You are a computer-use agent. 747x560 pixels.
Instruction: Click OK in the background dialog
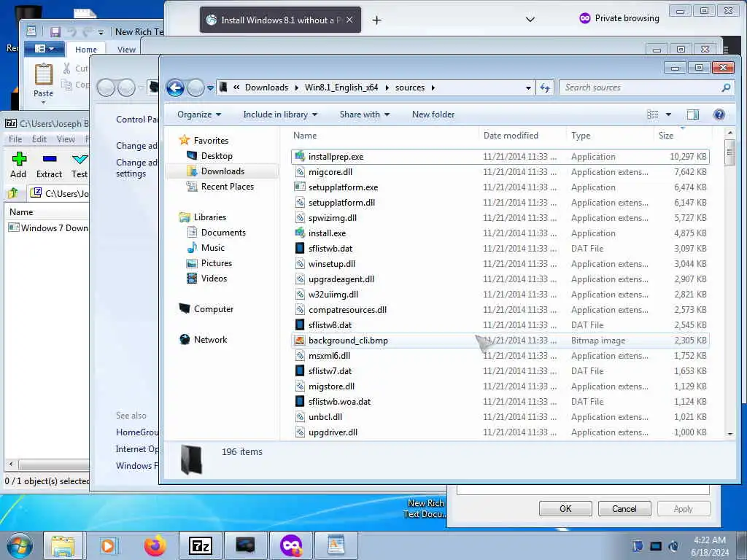click(x=565, y=508)
